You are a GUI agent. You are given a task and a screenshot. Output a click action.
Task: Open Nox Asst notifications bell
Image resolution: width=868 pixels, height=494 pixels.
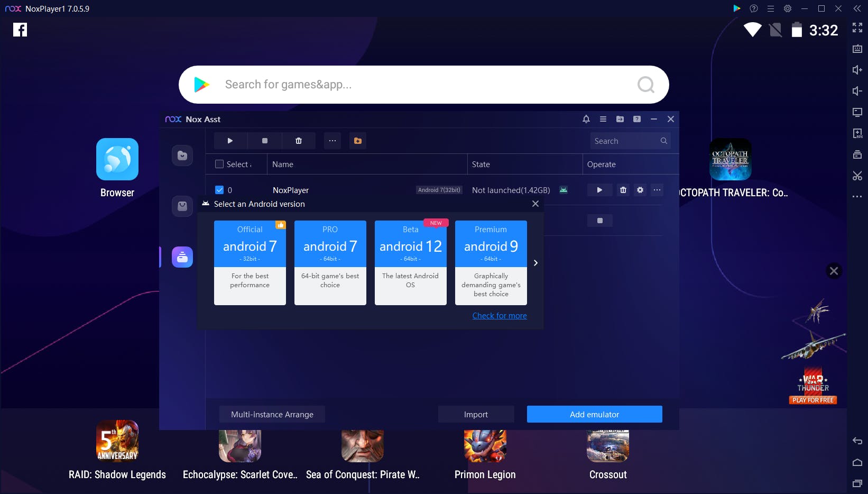tap(586, 119)
